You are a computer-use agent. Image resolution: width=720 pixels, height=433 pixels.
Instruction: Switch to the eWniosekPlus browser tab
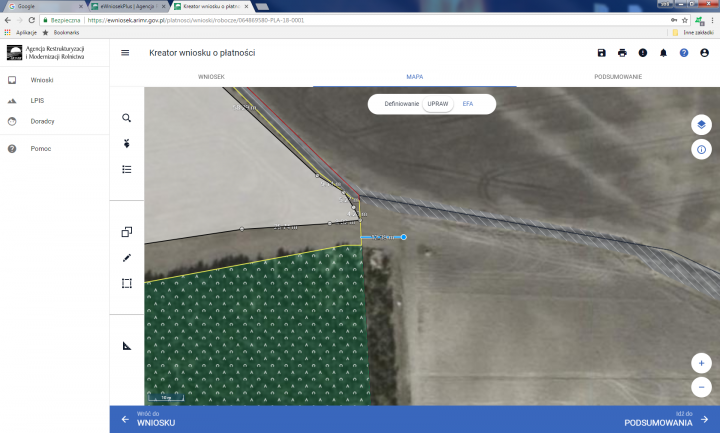tap(129, 6)
